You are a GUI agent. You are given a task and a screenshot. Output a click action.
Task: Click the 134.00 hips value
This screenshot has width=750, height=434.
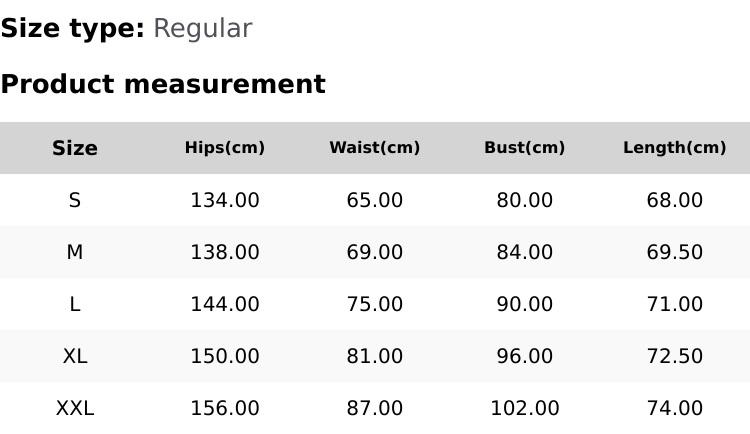point(225,200)
